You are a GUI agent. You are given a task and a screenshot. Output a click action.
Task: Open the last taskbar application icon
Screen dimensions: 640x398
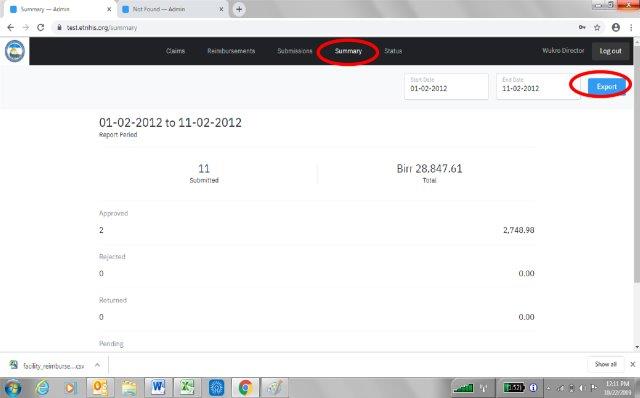[x=274, y=387]
